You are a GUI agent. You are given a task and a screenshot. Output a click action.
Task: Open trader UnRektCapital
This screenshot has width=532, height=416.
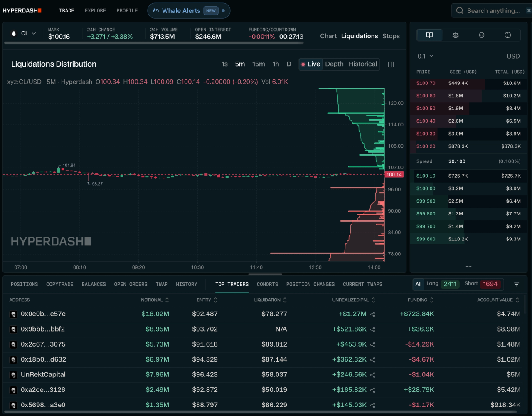[x=43, y=375]
